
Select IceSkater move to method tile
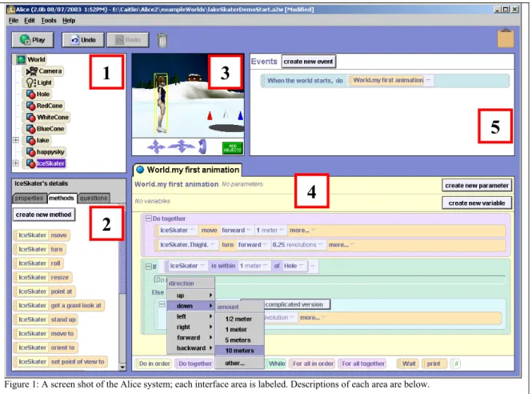[45, 334]
